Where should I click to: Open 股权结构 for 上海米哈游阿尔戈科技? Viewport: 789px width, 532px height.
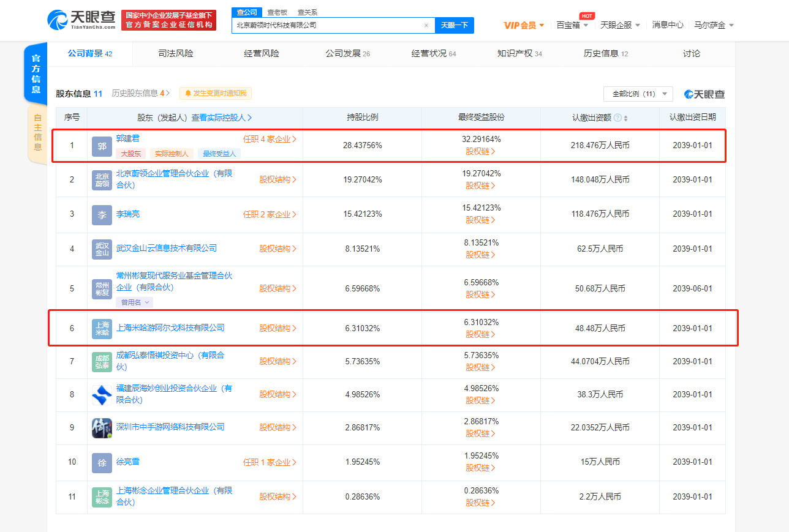click(277, 328)
